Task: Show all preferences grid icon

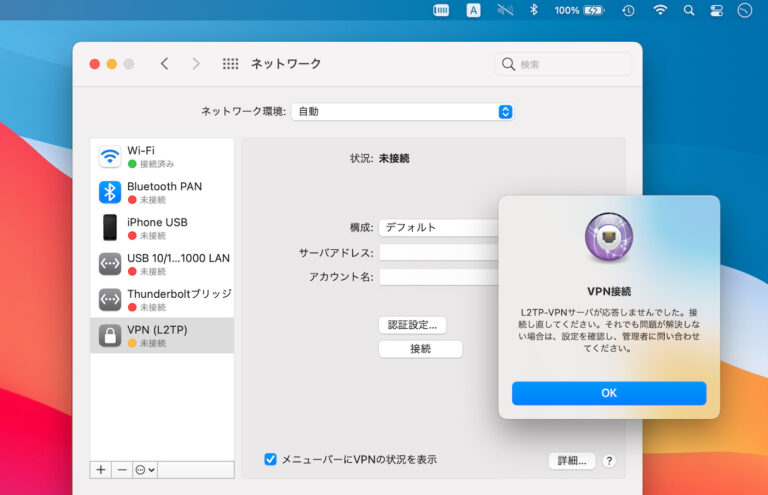Action: [230, 64]
